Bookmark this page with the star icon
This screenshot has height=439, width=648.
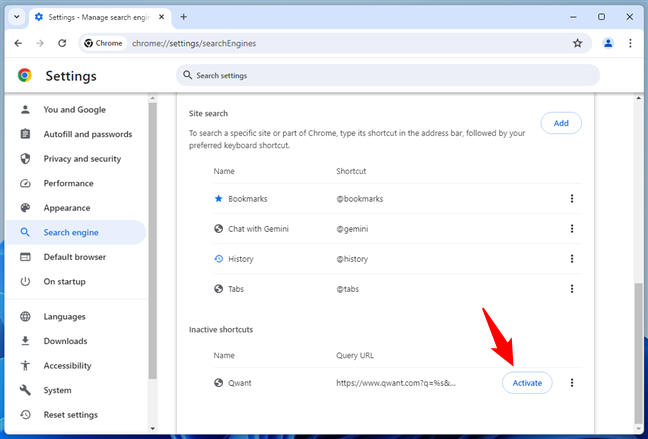(x=577, y=43)
